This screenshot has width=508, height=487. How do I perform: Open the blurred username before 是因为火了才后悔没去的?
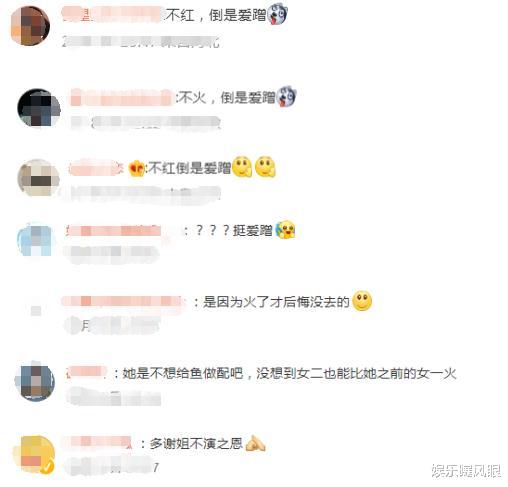pyautogui.click(x=123, y=302)
